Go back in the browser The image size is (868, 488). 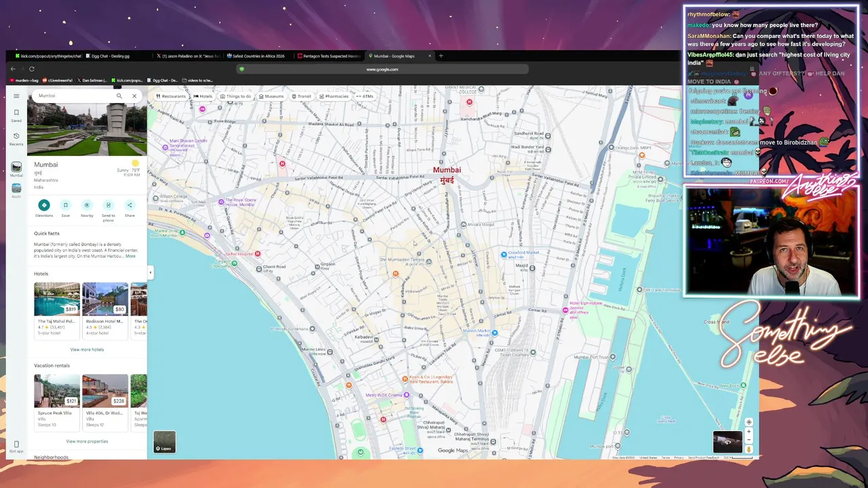click(13, 69)
